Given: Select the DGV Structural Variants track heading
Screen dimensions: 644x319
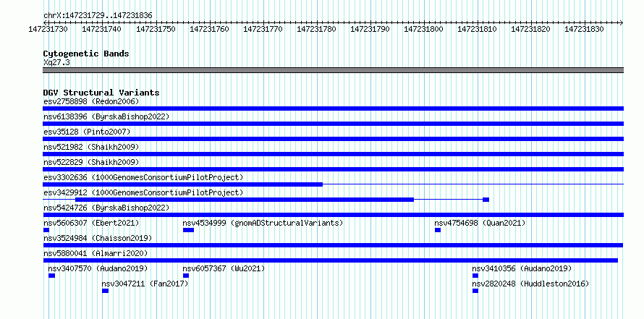Looking at the screenshot, I should 101,93.
